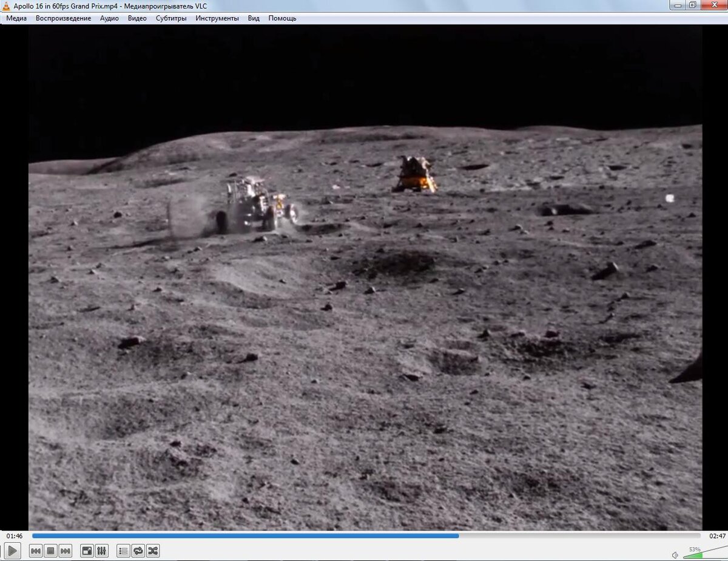Open extended settings and effects panel
Viewport: 728px width, 561px height.
pyautogui.click(x=102, y=551)
